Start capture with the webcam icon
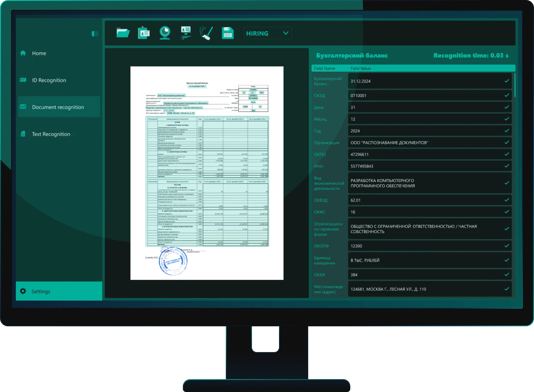Screen dimensions: 534x392 coord(165,33)
